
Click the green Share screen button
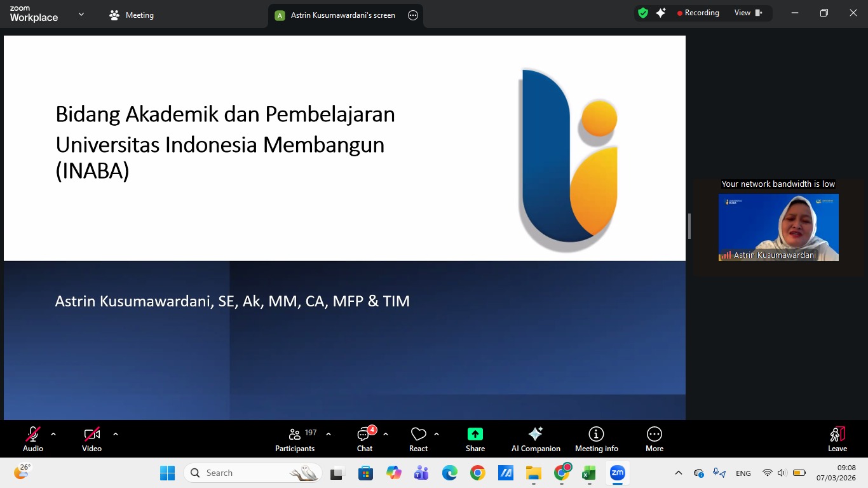pos(475,438)
